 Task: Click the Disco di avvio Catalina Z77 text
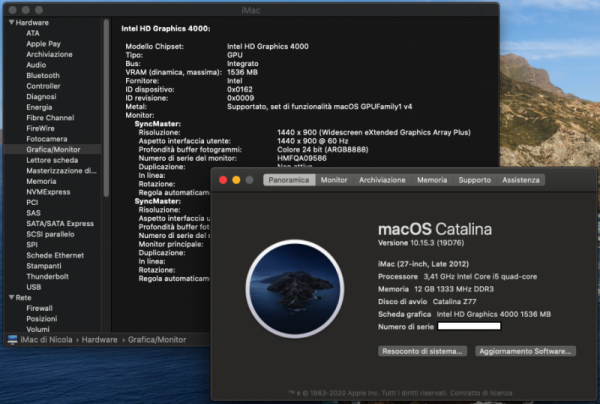pos(427,301)
